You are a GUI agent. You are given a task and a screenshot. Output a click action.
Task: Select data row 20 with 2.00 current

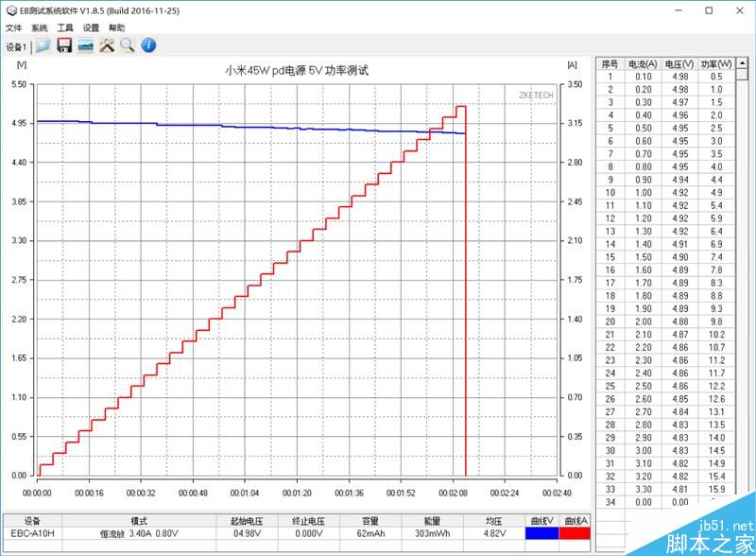[x=666, y=321]
